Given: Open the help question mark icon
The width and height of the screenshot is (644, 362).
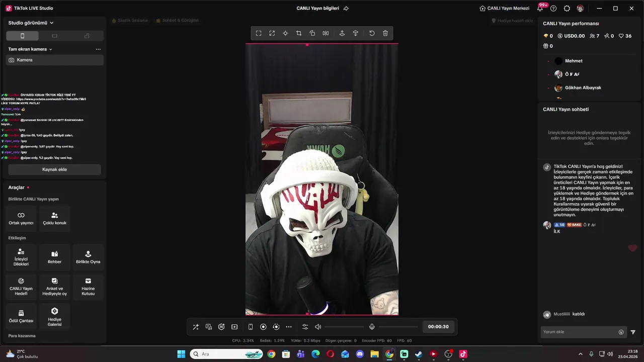Looking at the screenshot, I should click(553, 9).
